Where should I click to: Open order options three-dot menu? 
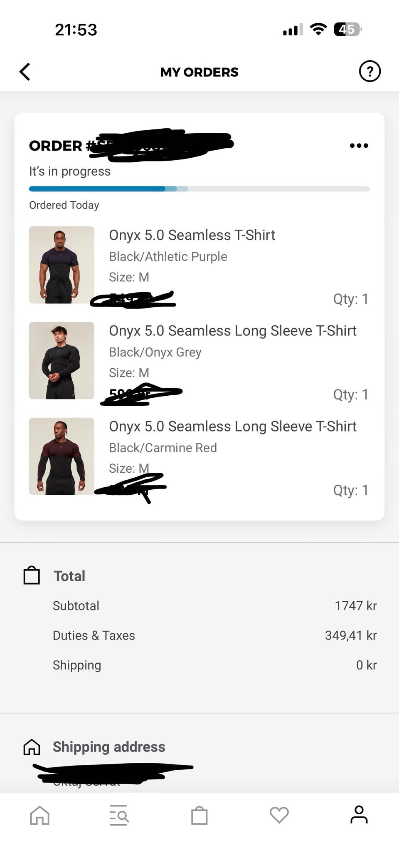[359, 146]
